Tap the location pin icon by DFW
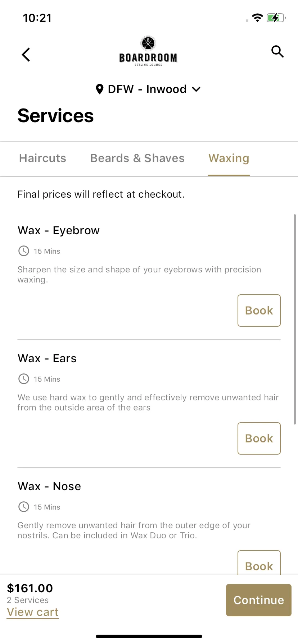 pyautogui.click(x=100, y=89)
